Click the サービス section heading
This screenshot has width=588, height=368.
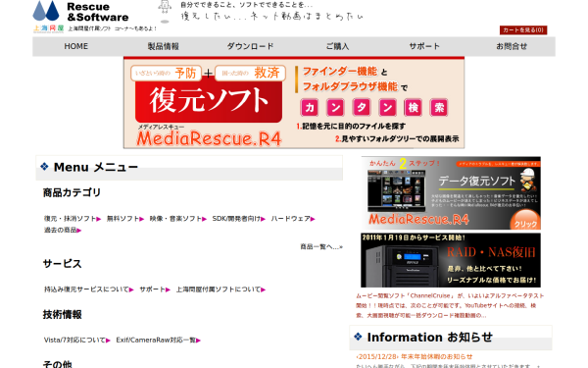(x=63, y=264)
